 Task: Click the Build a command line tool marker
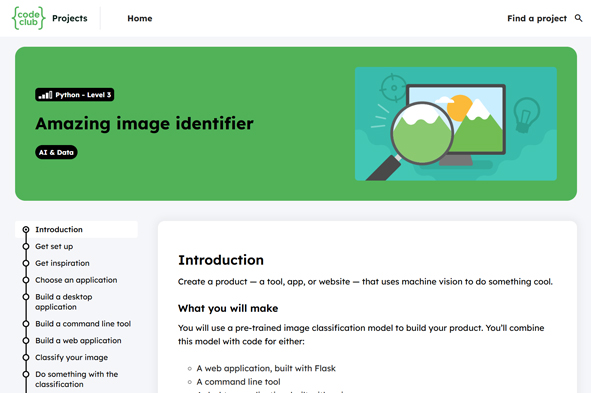coord(26,324)
